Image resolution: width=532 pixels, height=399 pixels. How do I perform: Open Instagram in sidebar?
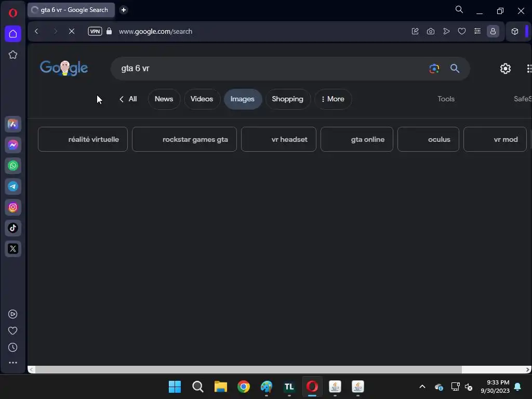pos(13,207)
